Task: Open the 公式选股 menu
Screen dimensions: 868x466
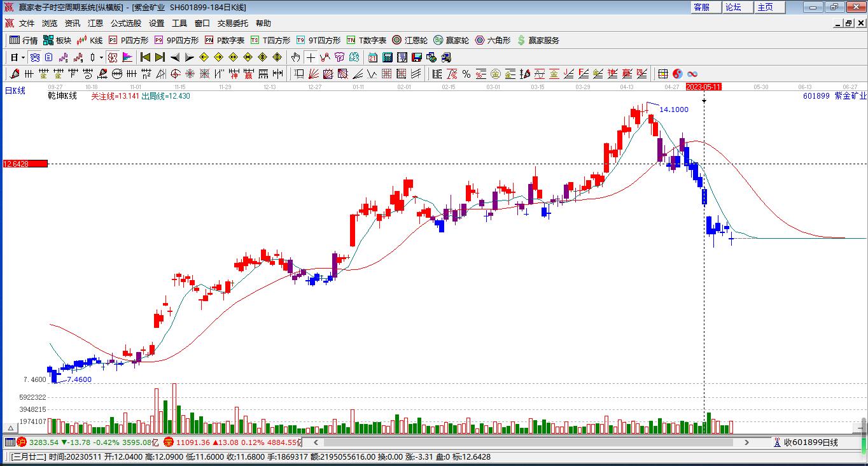Action: (x=126, y=23)
